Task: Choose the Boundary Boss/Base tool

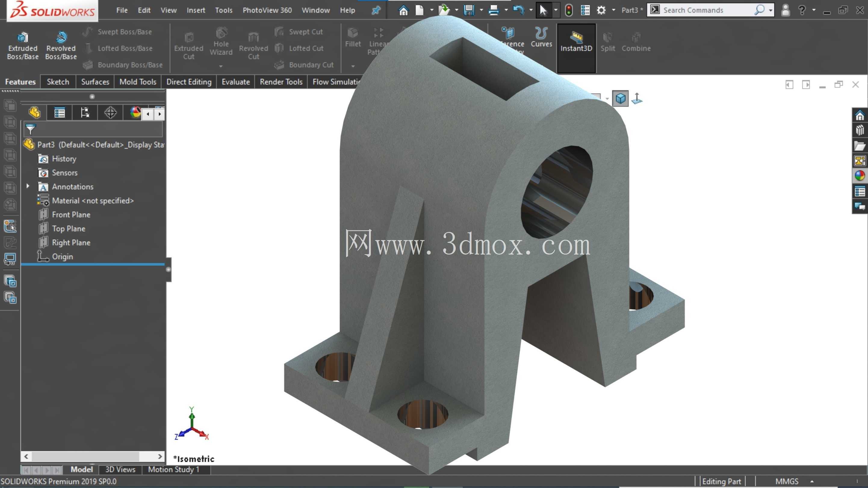Action: (123, 65)
